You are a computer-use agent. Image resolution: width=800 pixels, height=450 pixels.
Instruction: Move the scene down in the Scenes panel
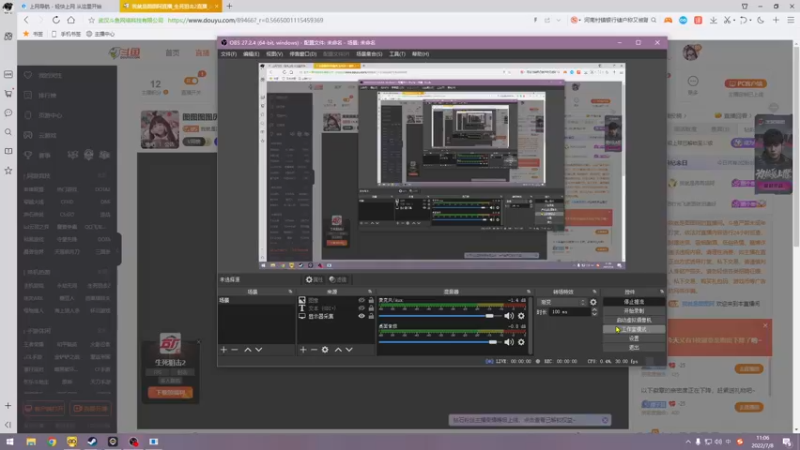[259, 349]
